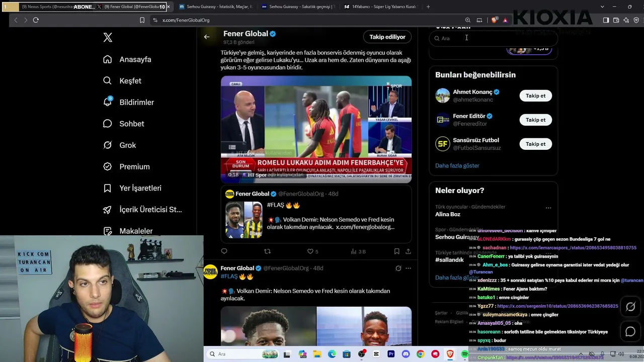The width and height of the screenshot is (644, 362).
Task: Click the #FLAŞ hashtag in the lower tweet
Action: 229,277
